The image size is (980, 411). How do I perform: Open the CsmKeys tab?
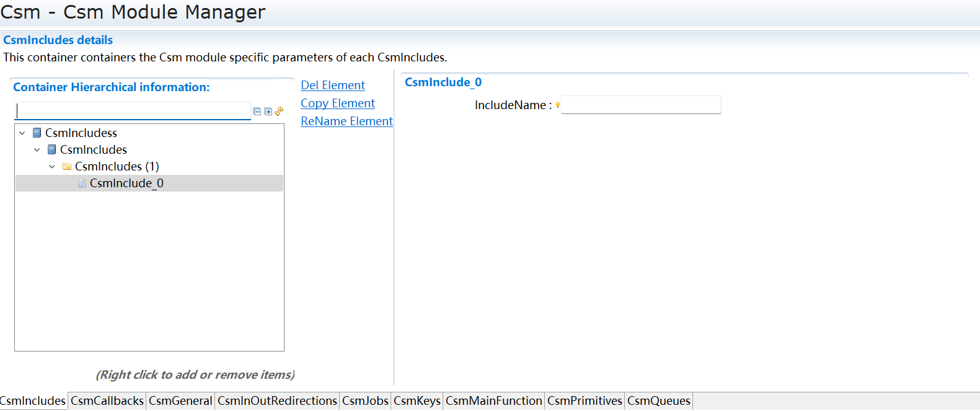coord(417,401)
